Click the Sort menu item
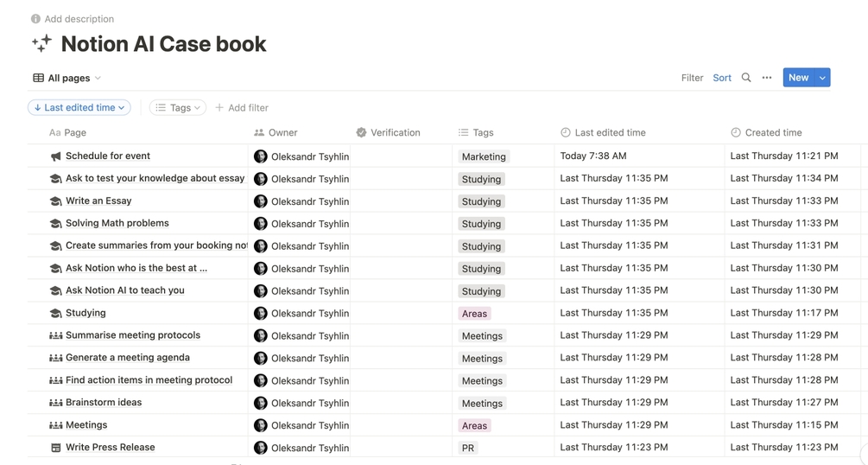This screenshot has width=868, height=465. pos(722,78)
